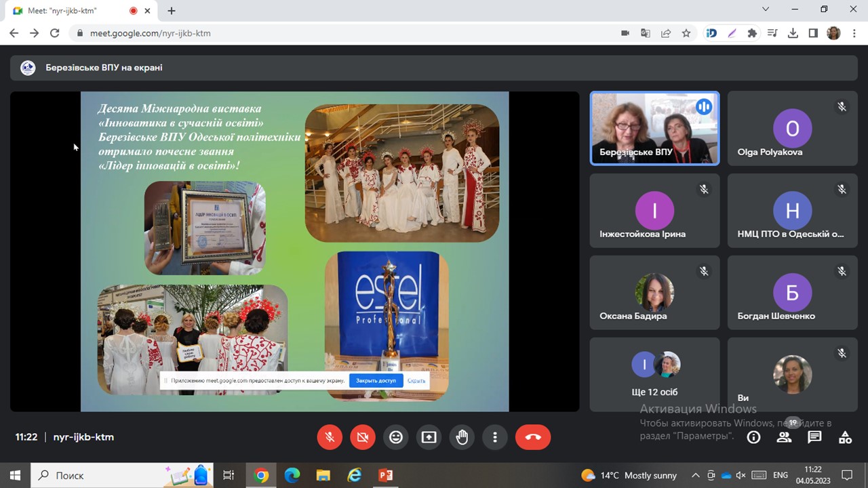This screenshot has width=868, height=488.
Task: Open the meeting details info icon
Action: [753, 437]
